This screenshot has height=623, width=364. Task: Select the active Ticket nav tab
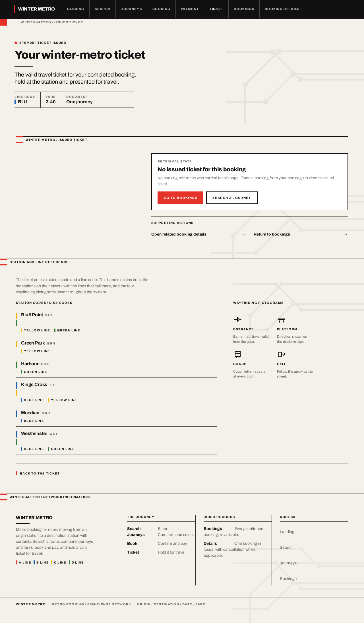216,9
